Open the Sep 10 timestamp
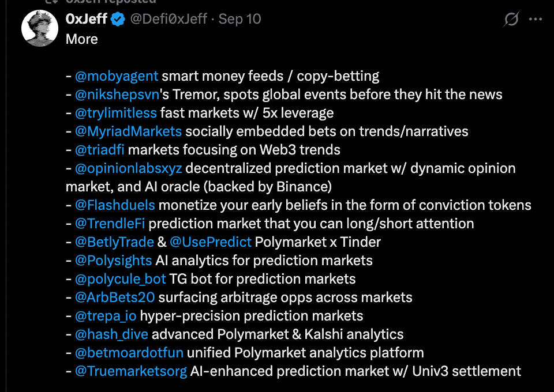554x392 pixels. pos(239,19)
